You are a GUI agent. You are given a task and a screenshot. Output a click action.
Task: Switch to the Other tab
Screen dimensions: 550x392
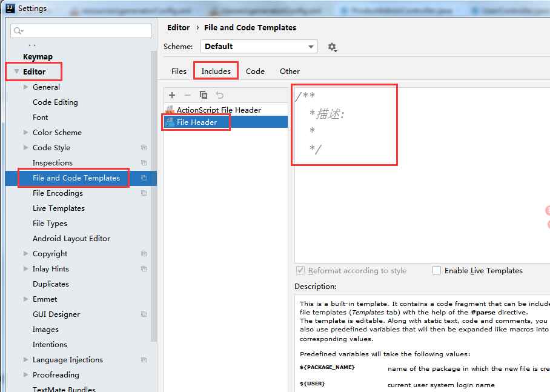pos(290,71)
